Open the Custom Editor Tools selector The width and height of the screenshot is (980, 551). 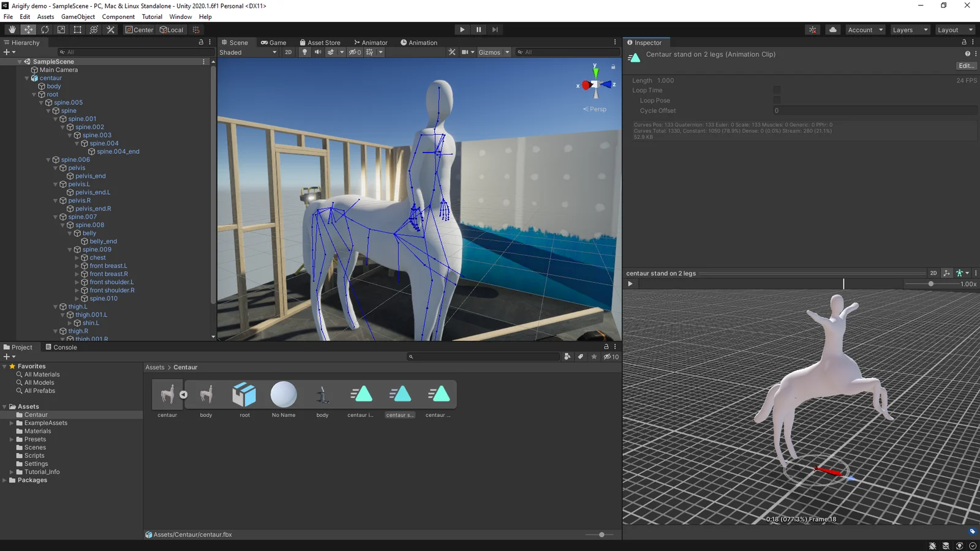coord(110,29)
